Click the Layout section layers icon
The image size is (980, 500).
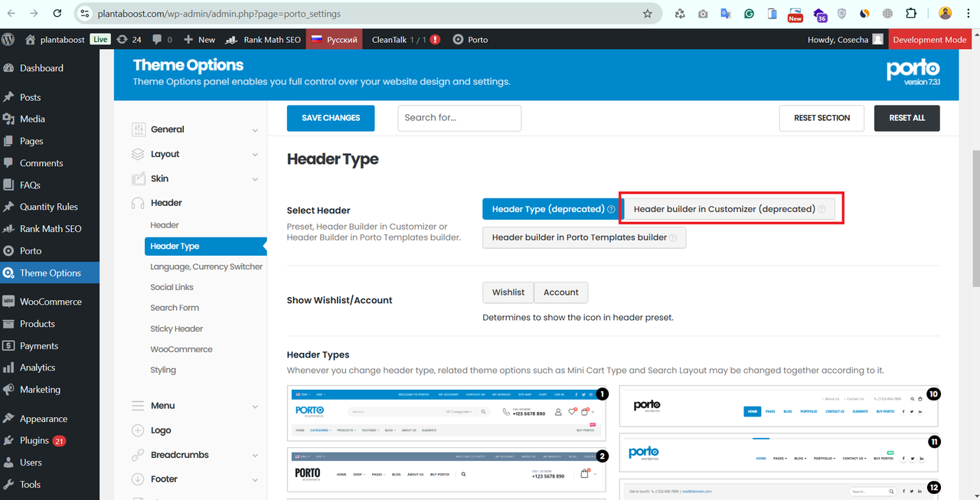(x=138, y=154)
